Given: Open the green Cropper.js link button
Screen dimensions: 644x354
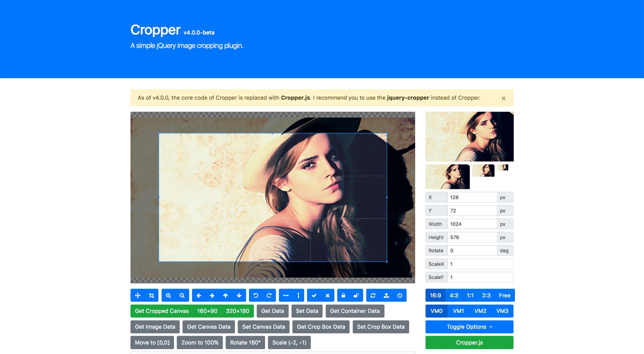Looking at the screenshot, I should (x=469, y=342).
